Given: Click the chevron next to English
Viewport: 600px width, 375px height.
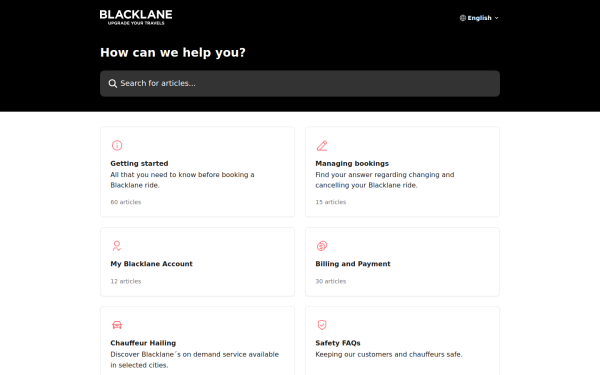Looking at the screenshot, I should 497,18.
